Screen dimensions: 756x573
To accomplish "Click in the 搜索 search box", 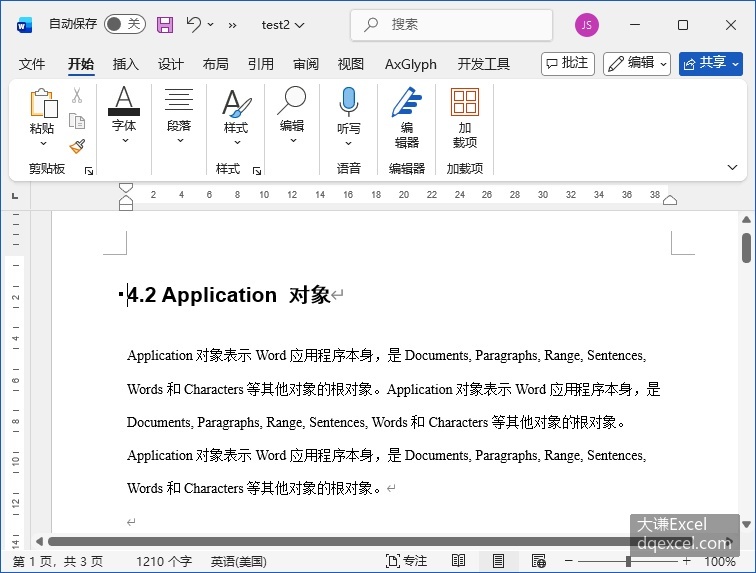I will click(451, 25).
